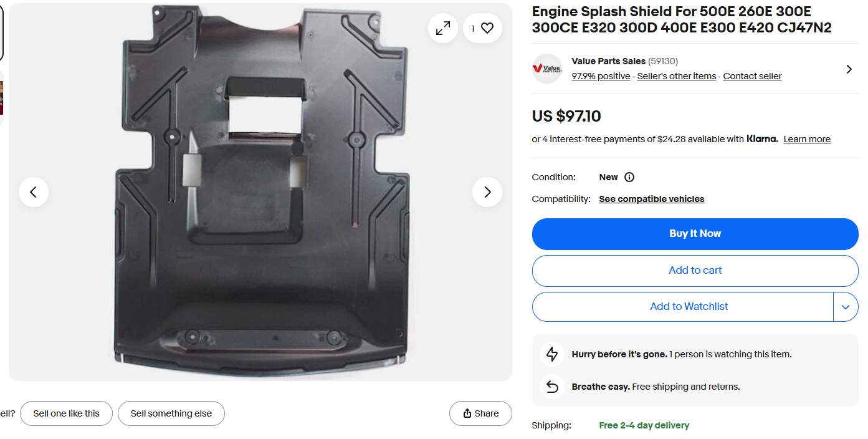Open See compatible vehicles link
Image resolution: width=868 pixels, height=439 pixels.
click(x=651, y=199)
